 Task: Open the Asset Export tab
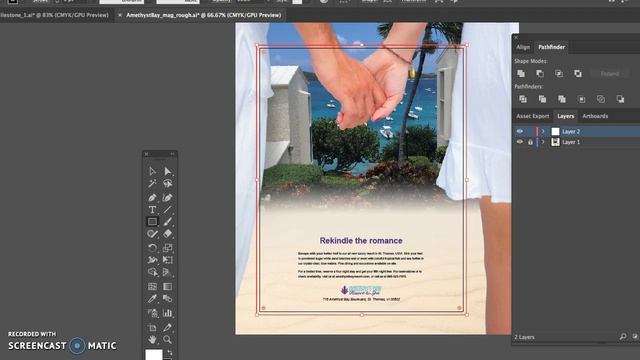coord(533,116)
